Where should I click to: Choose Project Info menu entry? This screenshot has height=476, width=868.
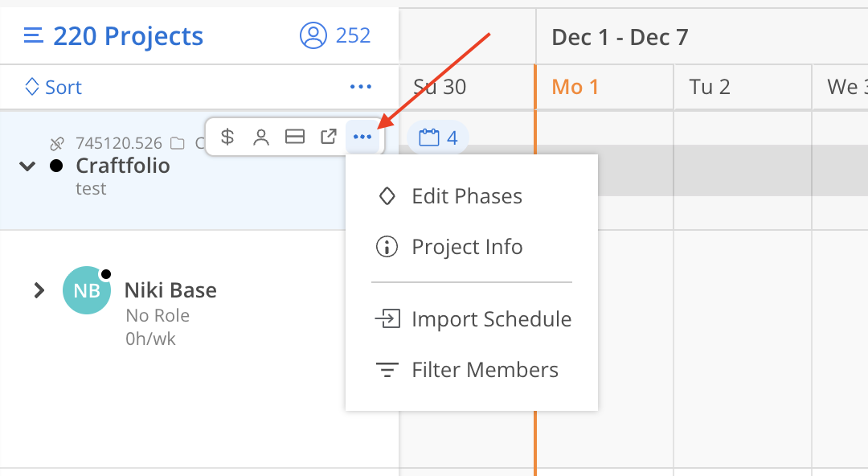pos(467,247)
